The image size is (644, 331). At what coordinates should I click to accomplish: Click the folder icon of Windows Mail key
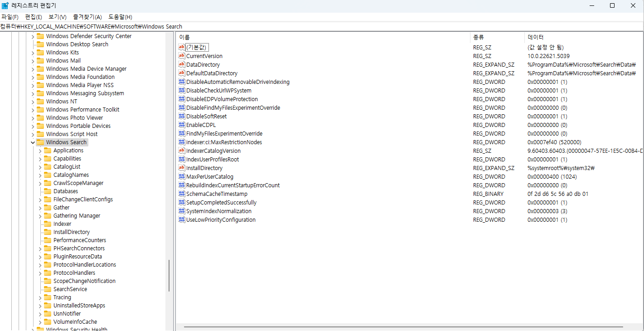pos(40,60)
